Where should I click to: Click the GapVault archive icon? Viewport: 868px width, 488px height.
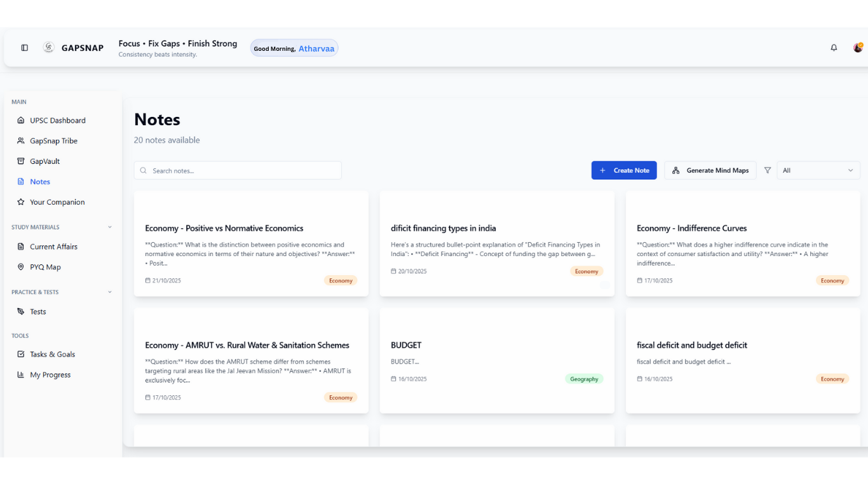pos(21,161)
